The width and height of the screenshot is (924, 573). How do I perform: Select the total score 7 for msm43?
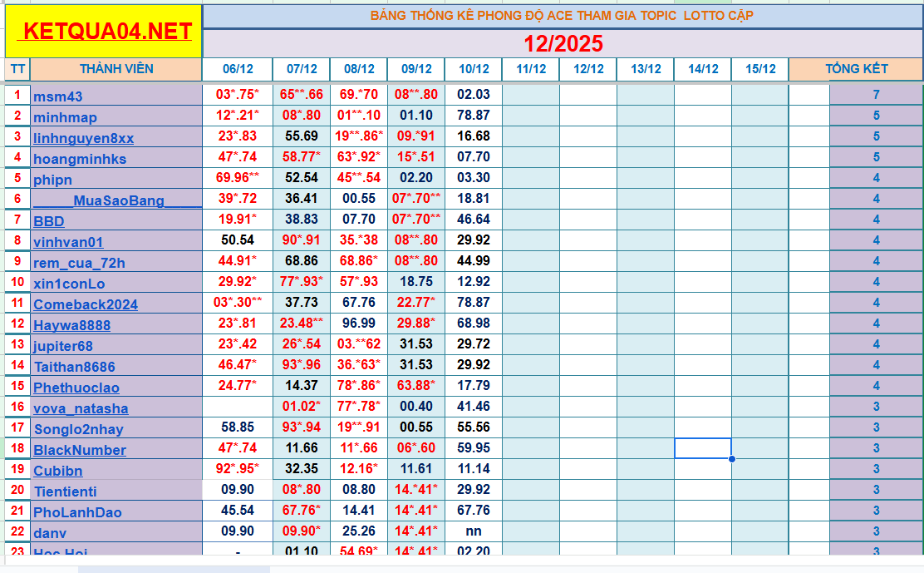(876, 95)
